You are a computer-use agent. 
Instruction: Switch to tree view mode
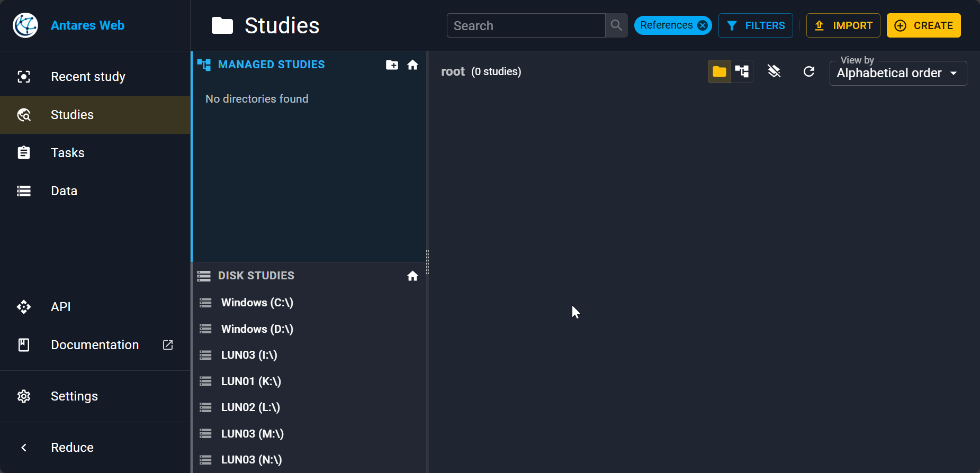click(x=742, y=71)
